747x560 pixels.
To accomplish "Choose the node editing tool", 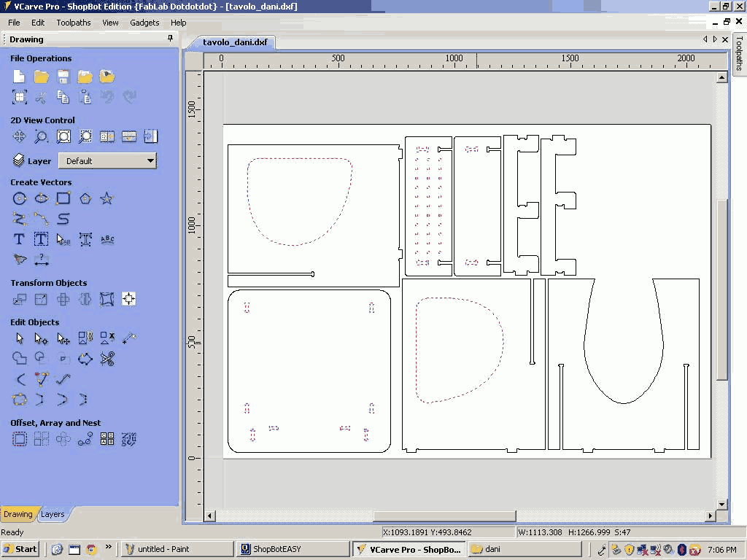I will click(42, 338).
